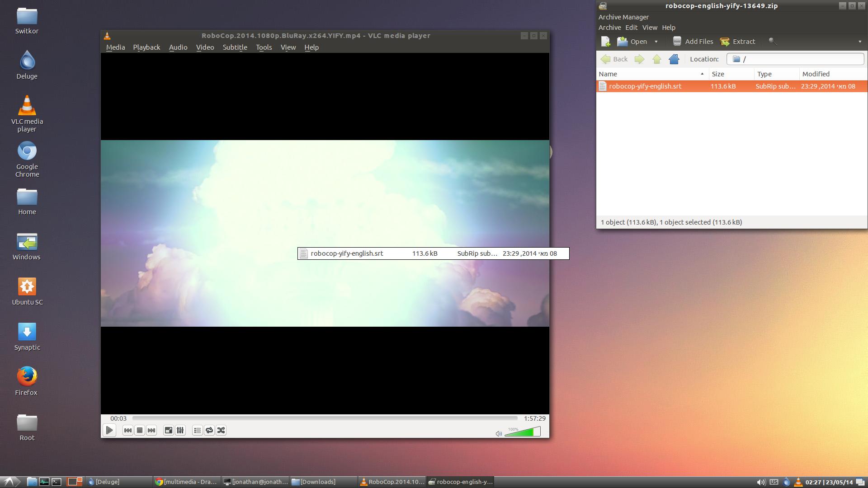868x488 pixels.
Task: Open the VLC Playback menu
Action: pos(146,47)
